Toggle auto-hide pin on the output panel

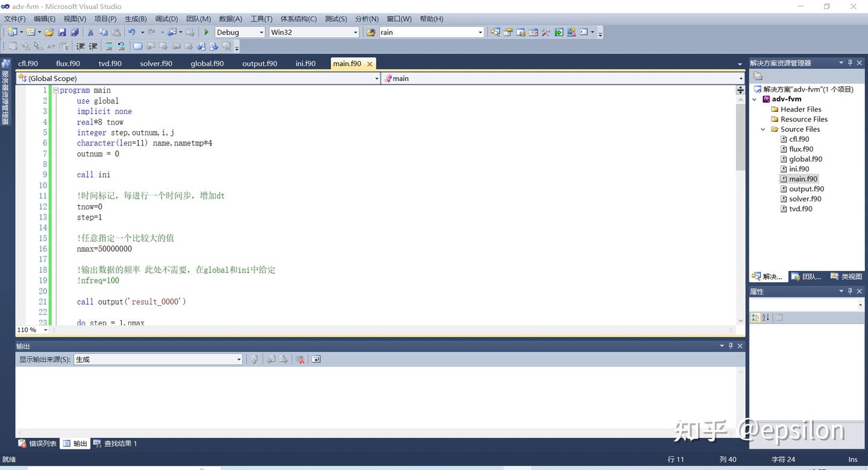pos(731,346)
